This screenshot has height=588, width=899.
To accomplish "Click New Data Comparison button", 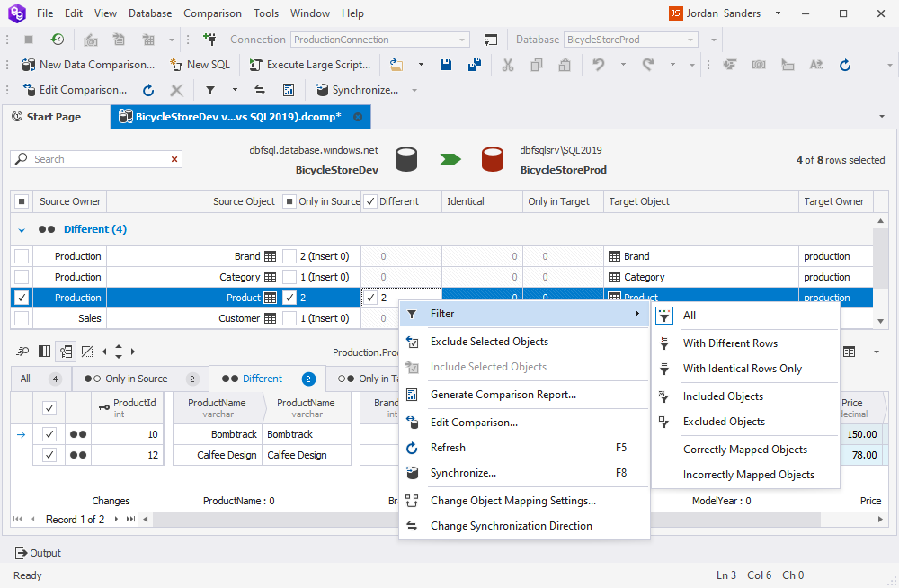I will pos(88,65).
